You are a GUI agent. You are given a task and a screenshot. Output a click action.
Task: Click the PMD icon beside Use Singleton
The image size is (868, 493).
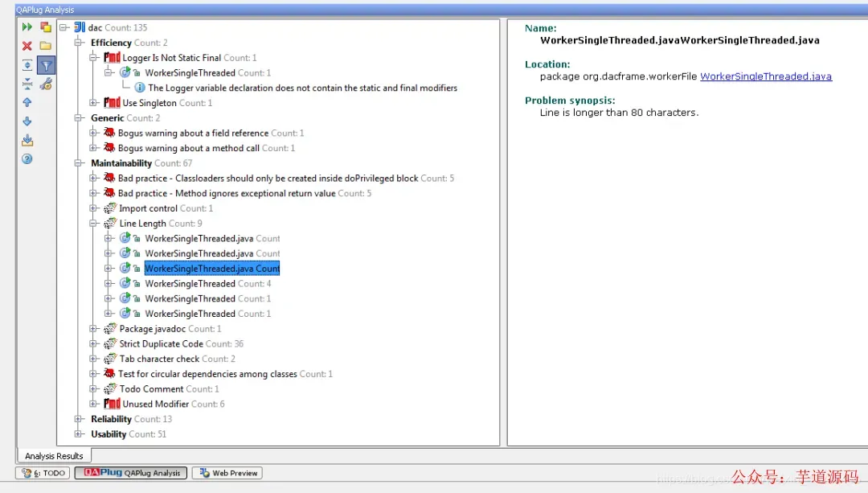112,102
